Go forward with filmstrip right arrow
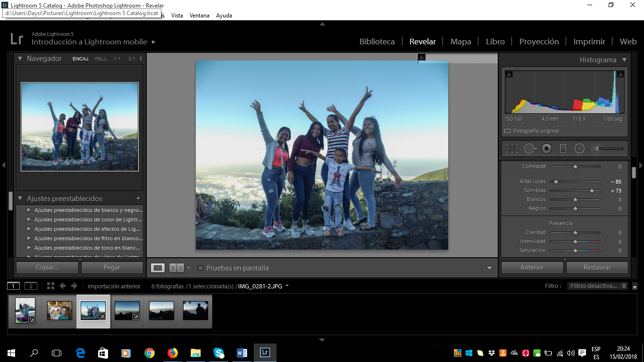Image resolution: width=644 pixels, height=362 pixels. click(x=74, y=286)
